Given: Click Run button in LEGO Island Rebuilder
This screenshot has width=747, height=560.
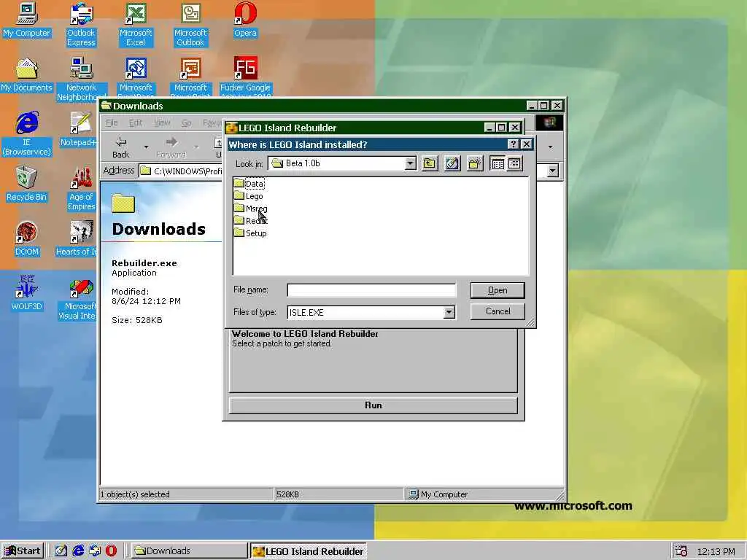Looking at the screenshot, I should [x=373, y=405].
